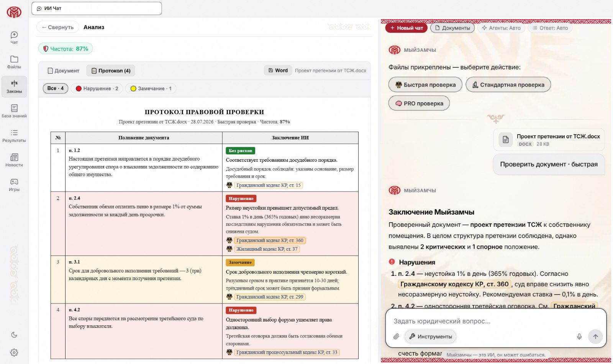613x364 pixels.
Task: Open the Игры sidebar section
Action: (x=14, y=185)
